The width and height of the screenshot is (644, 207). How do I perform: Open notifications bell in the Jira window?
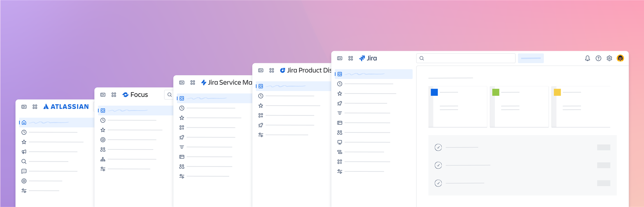click(587, 58)
